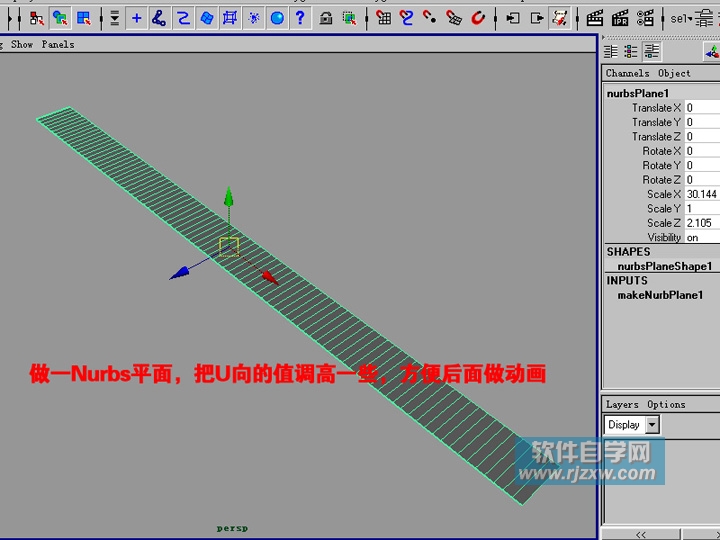Toggle the construction history icon
720x540 pixels.
coord(560,18)
